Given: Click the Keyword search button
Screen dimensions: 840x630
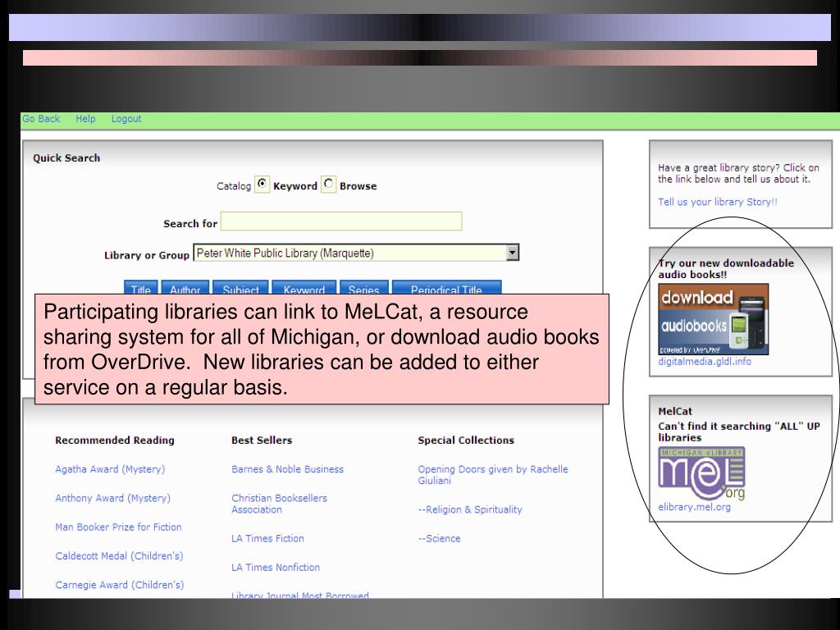Looking at the screenshot, I should point(304,288).
